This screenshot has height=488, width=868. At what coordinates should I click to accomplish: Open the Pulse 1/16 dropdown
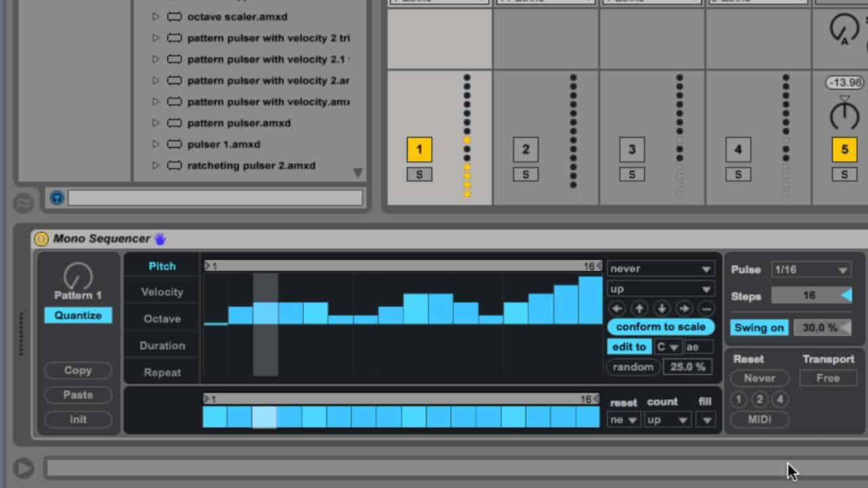811,270
